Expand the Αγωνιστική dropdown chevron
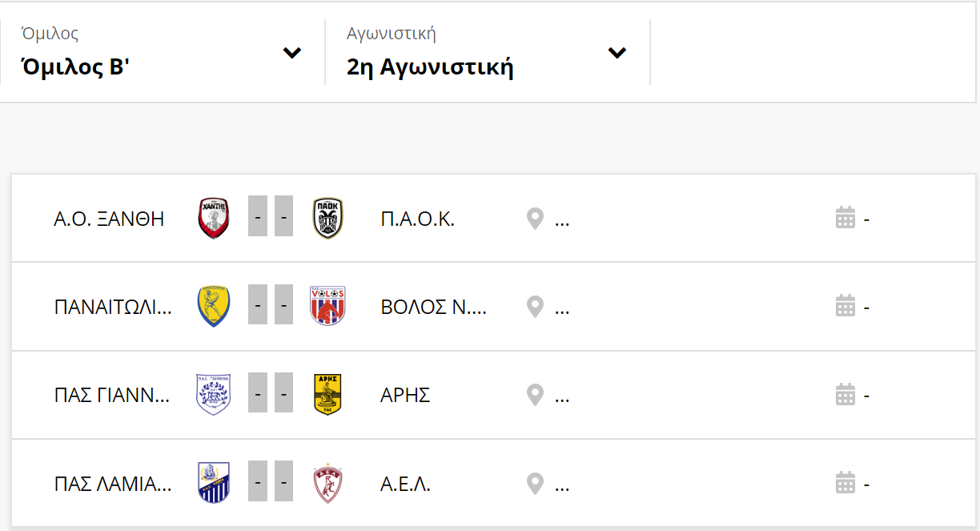 [x=617, y=53]
